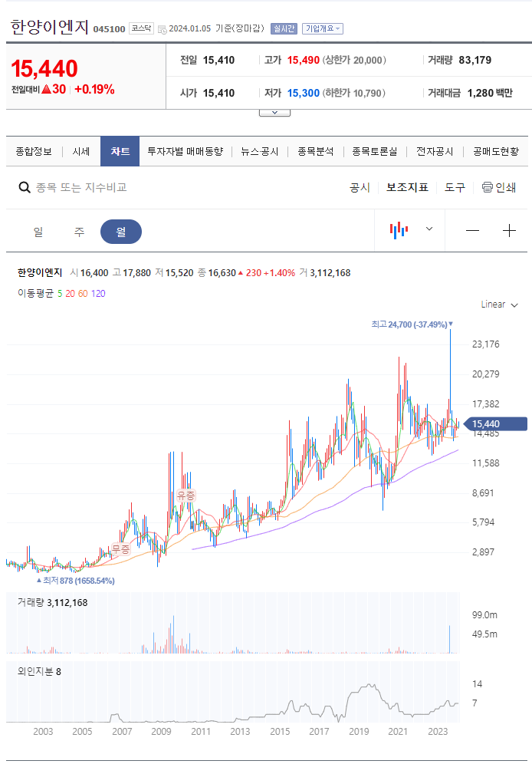Screen dimensions: 532x764
Task: Zoom out chart with minus icon
Action: [472, 230]
